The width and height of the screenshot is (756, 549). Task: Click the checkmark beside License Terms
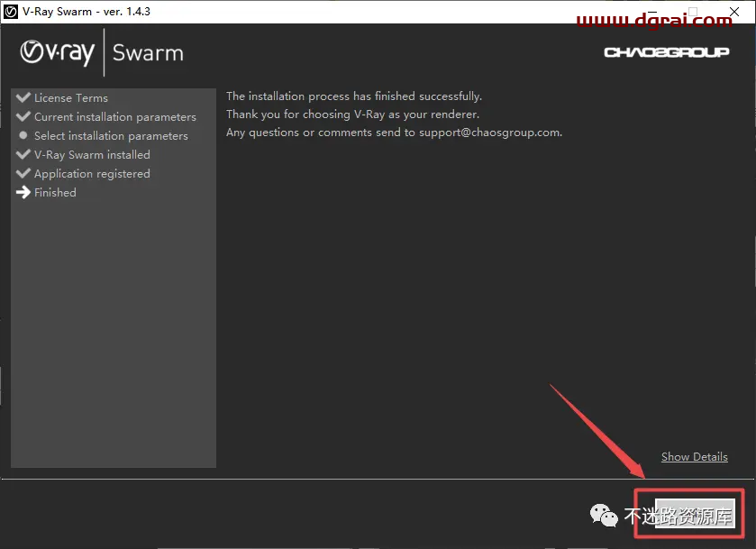23,97
